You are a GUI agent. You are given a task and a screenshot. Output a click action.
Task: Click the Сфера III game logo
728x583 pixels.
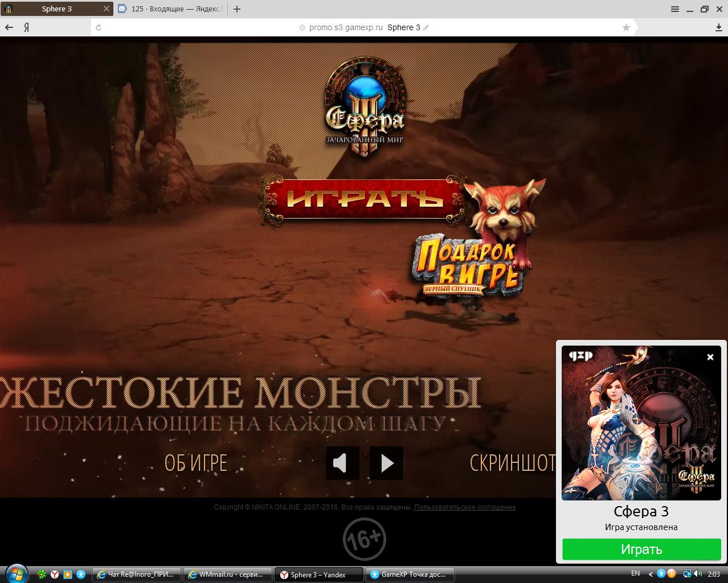(x=365, y=108)
